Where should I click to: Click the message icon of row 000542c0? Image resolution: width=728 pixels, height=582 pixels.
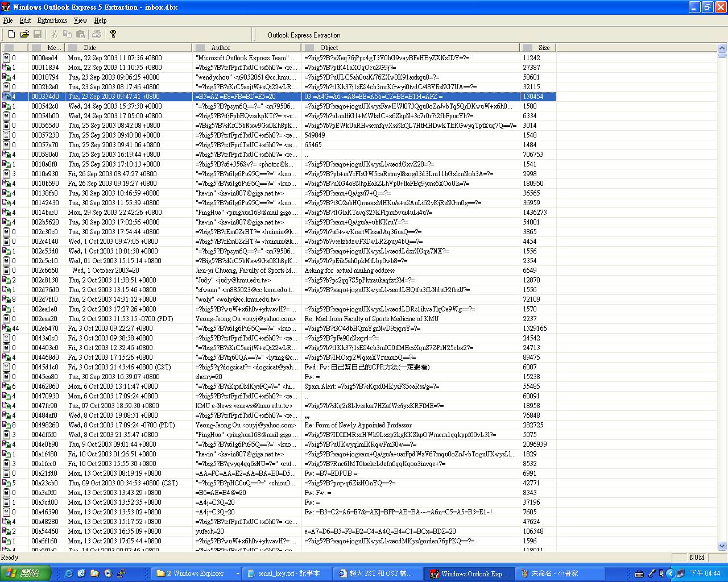point(6,106)
